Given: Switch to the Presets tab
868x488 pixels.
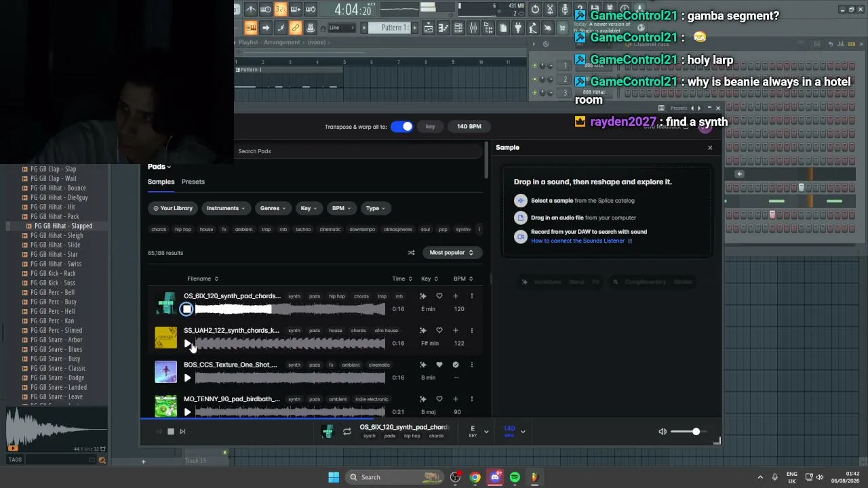Looking at the screenshot, I should pyautogui.click(x=193, y=182).
